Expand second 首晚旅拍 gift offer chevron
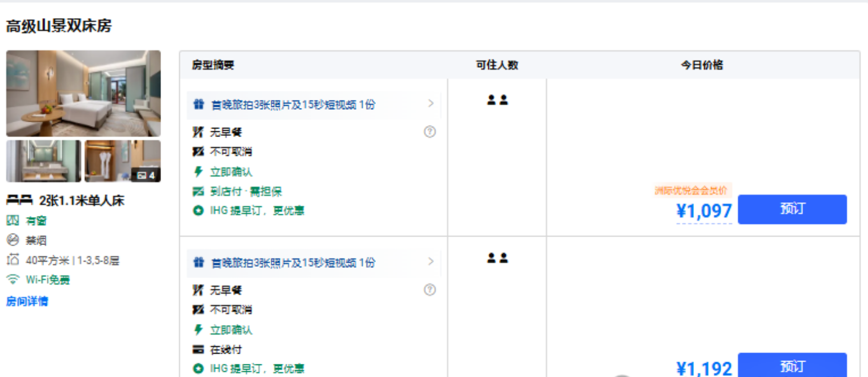Image resolution: width=868 pixels, height=377 pixels. pyautogui.click(x=431, y=262)
